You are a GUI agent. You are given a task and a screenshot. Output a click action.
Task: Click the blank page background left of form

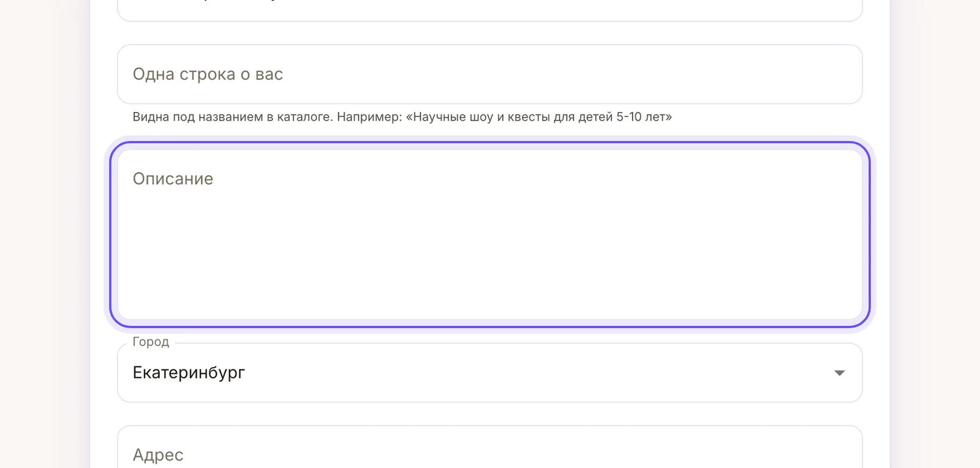click(44, 234)
